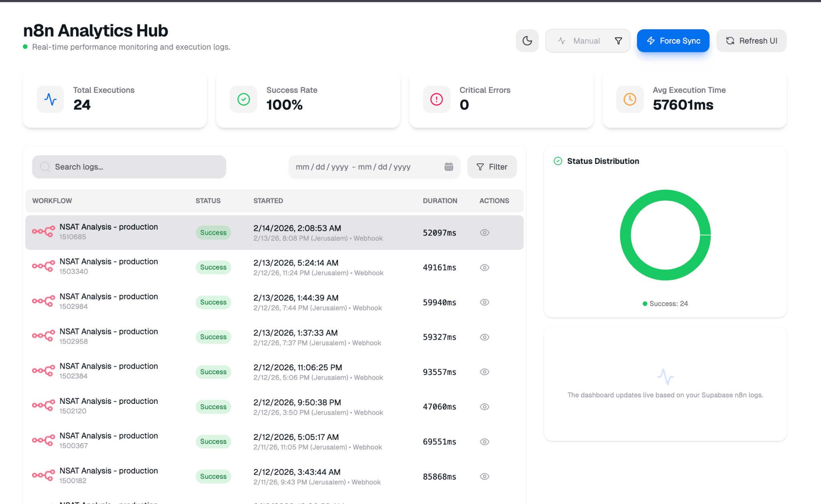Click the clock icon on Avg Execution Time card
Viewport: 821px width, 504px height.
629,99
